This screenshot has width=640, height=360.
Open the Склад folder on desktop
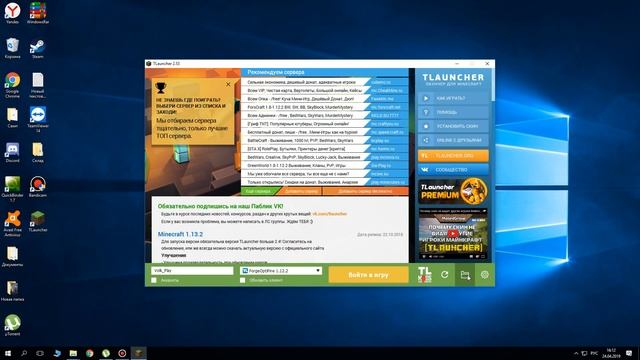point(38,152)
